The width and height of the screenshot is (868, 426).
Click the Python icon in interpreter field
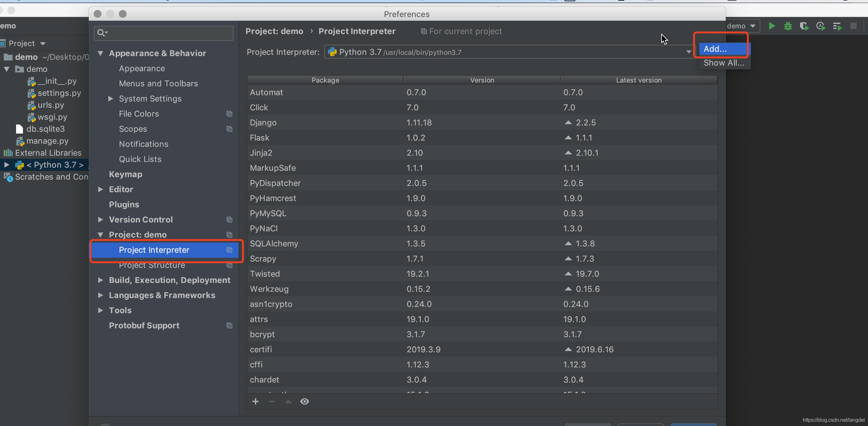[x=332, y=52]
